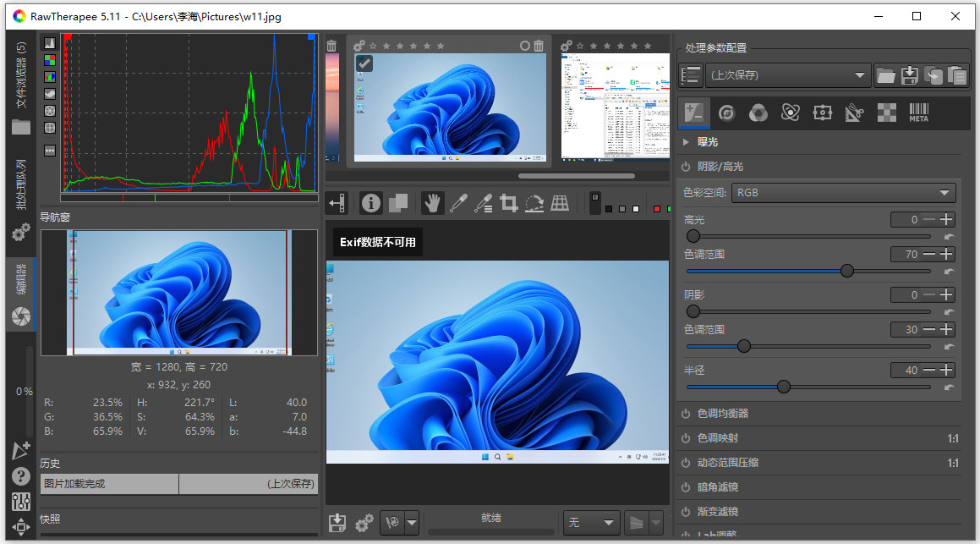Select the Crop tool in editor toolbar

point(508,203)
